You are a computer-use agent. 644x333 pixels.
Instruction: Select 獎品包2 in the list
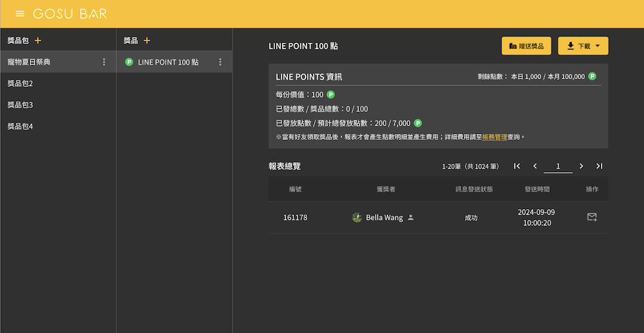click(x=58, y=83)
